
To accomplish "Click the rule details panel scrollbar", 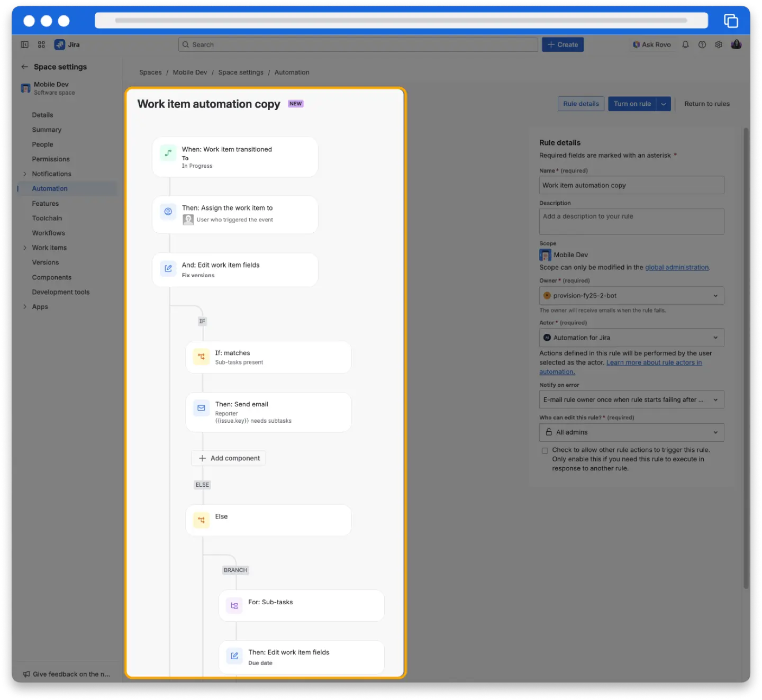I will coord(746,358).
